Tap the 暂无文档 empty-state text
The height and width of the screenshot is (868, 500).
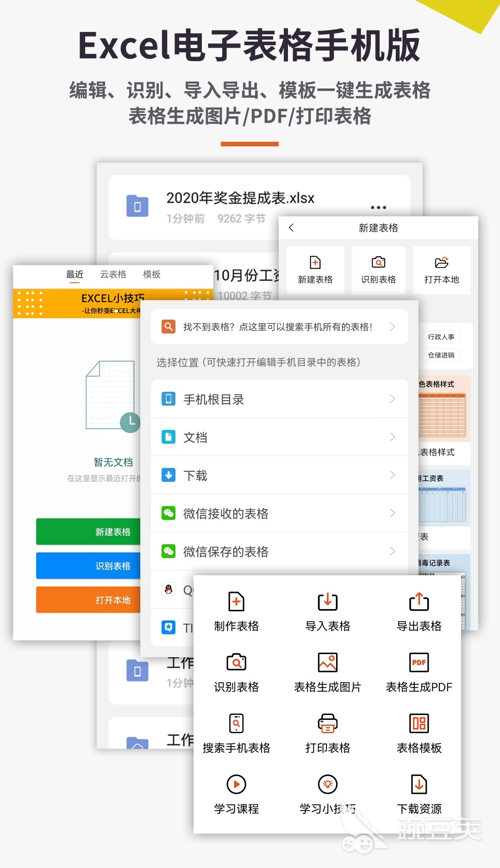click(x=113, y=462)
